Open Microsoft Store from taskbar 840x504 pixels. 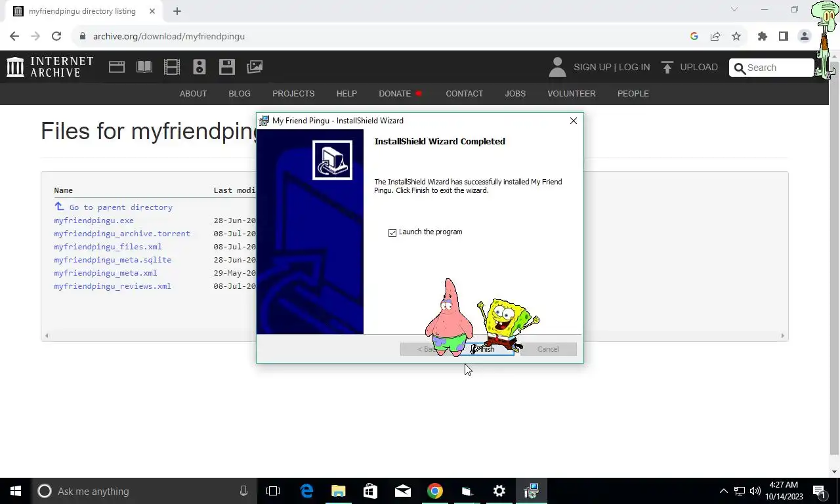[371, 491]
